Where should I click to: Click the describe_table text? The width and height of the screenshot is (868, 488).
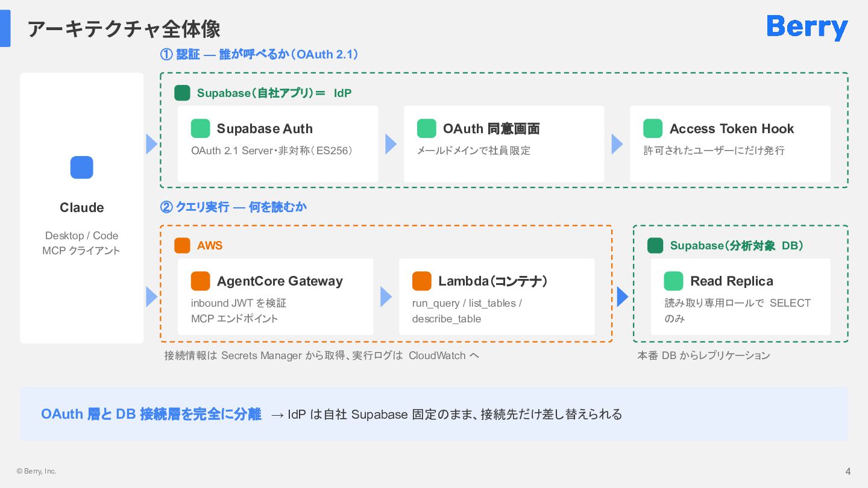447,319
